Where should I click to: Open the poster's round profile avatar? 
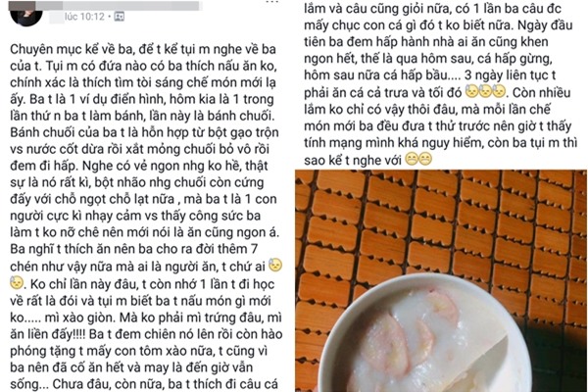(26, 15)
